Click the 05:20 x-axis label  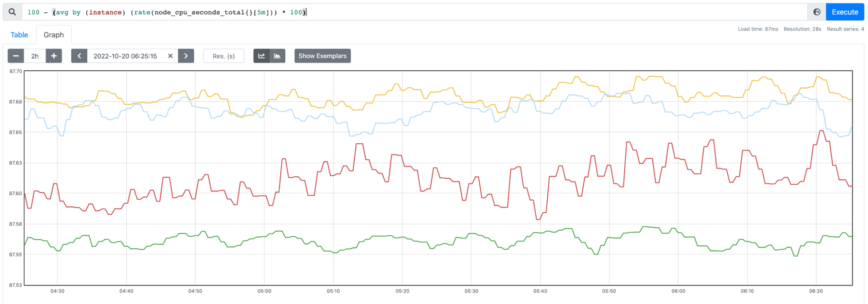[x=403, y=291]
